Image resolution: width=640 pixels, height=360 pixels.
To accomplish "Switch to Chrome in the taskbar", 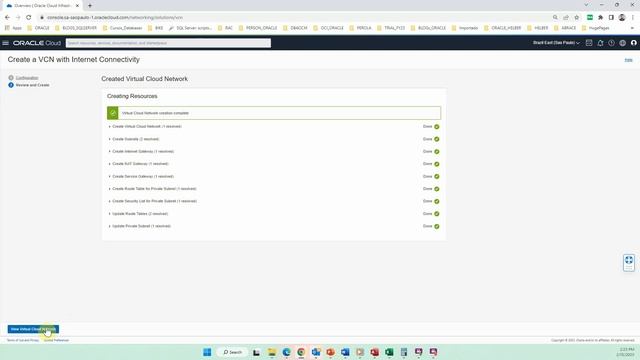I will tap(301, 352).
